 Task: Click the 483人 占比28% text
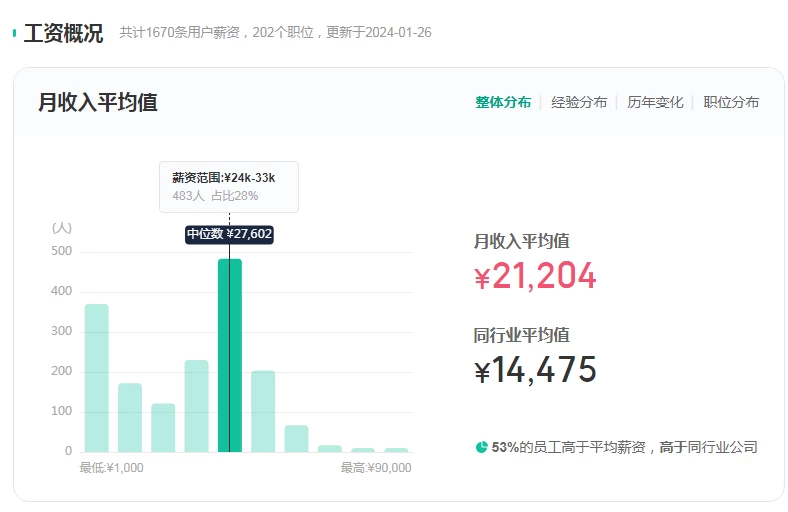click(x=215, y=195)
